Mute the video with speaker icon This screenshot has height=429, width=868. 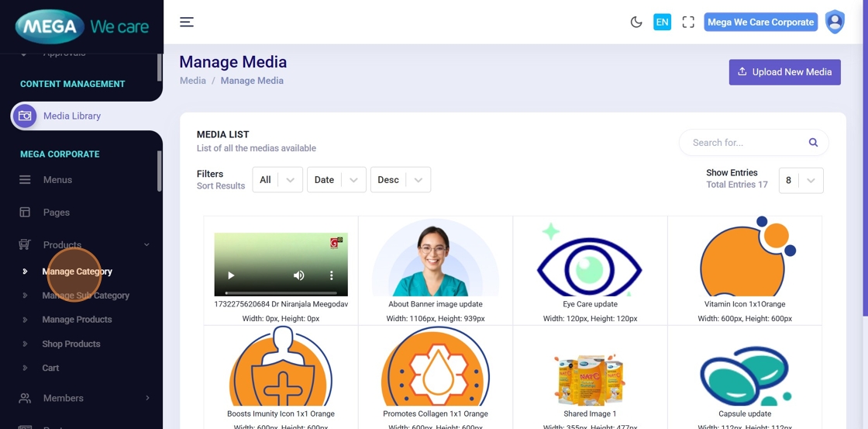click(x=298, y=275)
